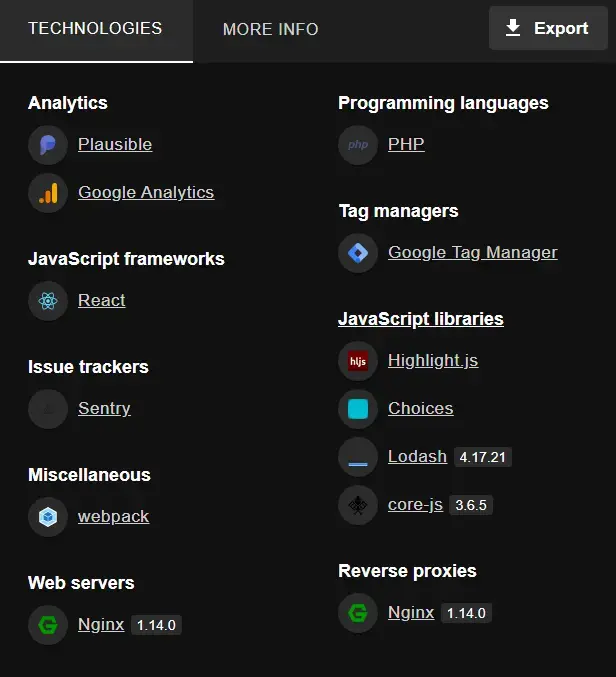Click the React atom icon

click(48, 301)
